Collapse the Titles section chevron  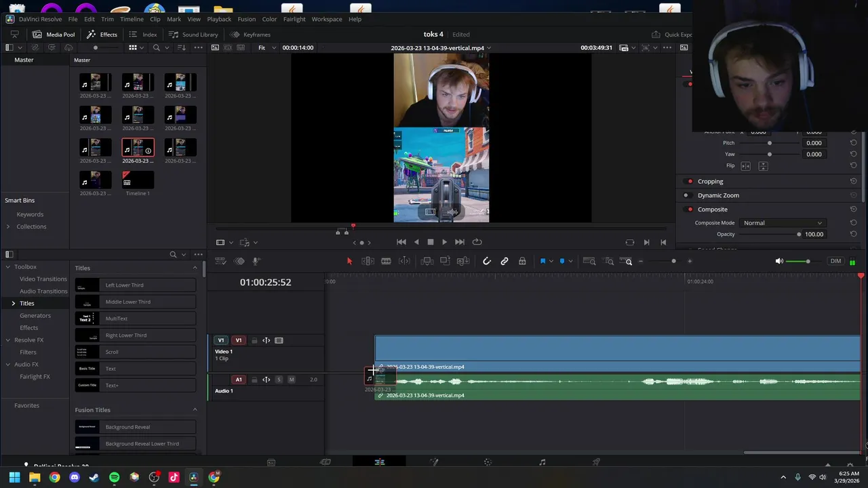tap(195, 268)
